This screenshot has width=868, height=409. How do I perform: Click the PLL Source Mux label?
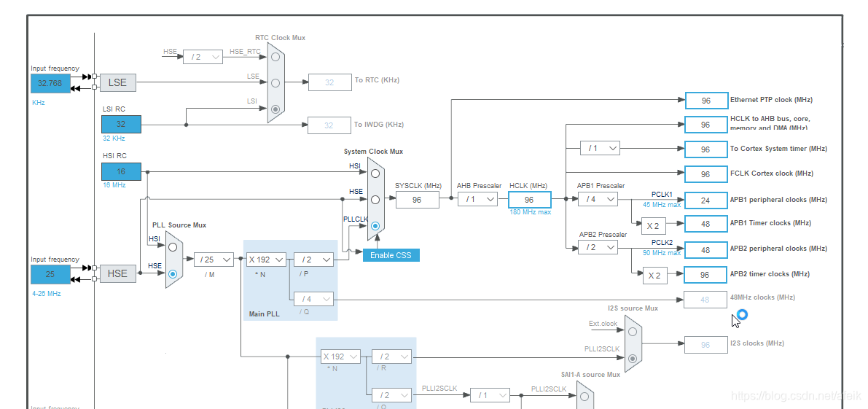(179, 225)
